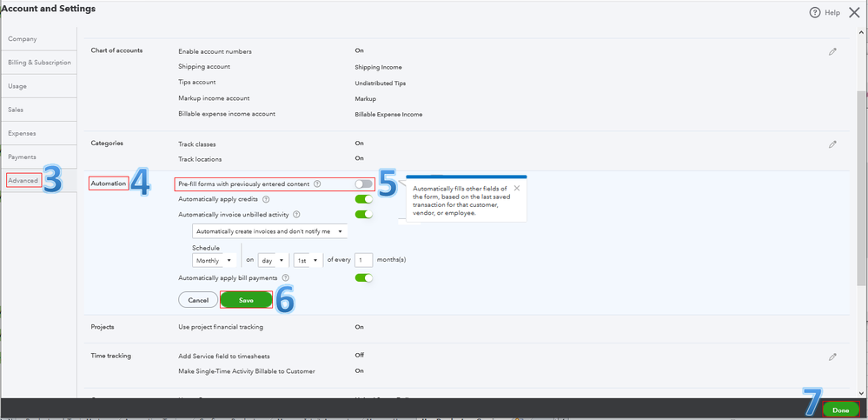Screen dimensions: 868x420
Task: Save the Automation settings
Action: pos(247,300)
